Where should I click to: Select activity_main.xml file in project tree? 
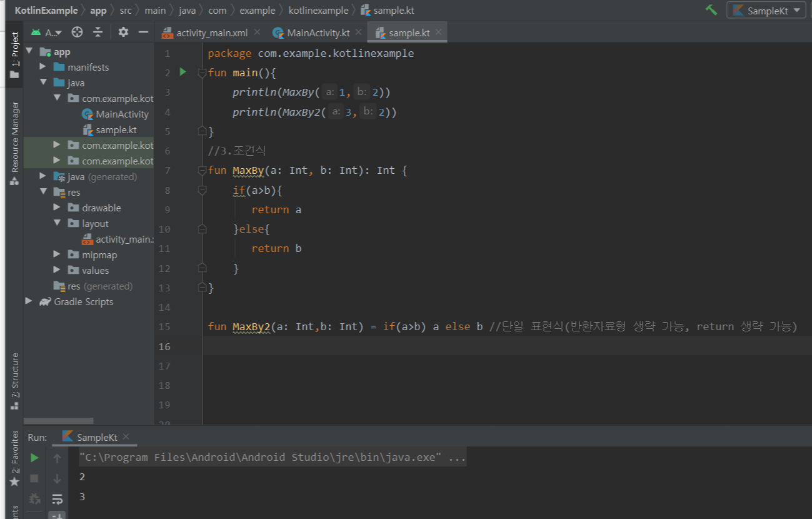point(118,239)
